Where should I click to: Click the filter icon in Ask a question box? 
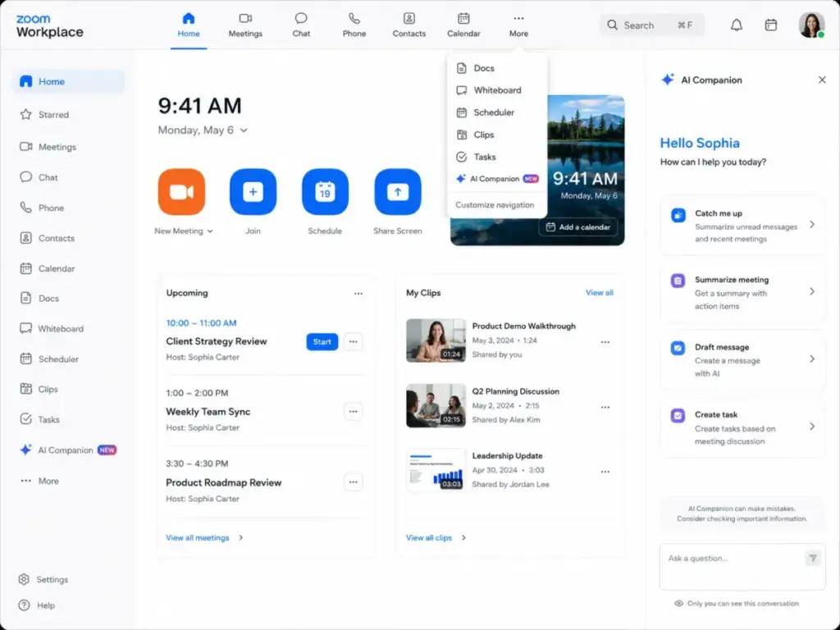(x=813, y=558)
